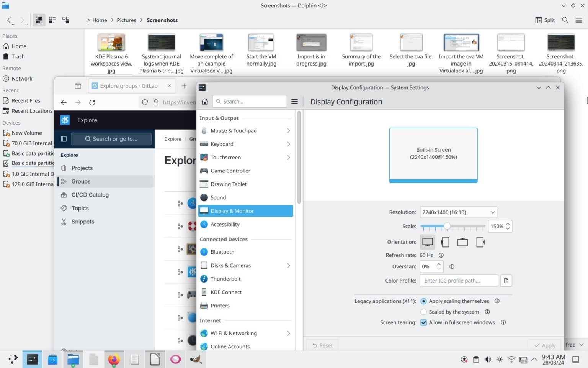Open Groups in the GitLab sidebar
Screen dimensions: 588x368
coord(81,181)
